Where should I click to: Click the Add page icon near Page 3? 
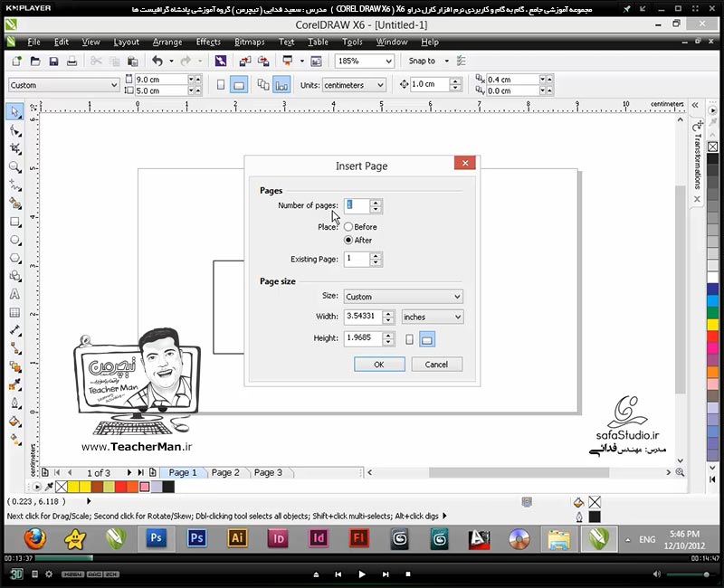[x=152, y=472]
